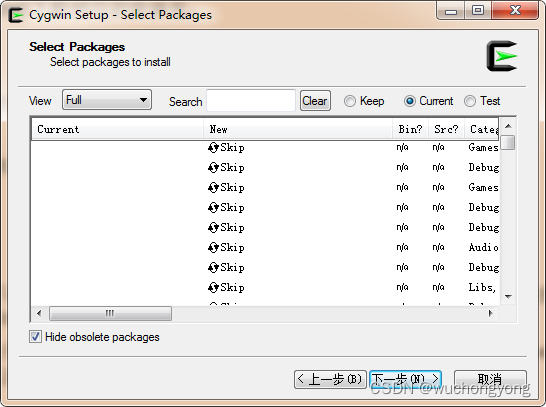The height and width of the screenshot is (407, 546).
Task: Click the 下一步(N) next button
Action: pyautogui.click(x=406, y=379)
